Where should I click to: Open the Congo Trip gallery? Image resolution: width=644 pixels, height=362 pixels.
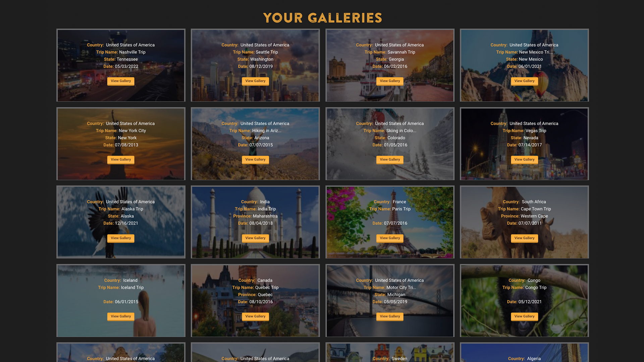(x=524, y=316)
